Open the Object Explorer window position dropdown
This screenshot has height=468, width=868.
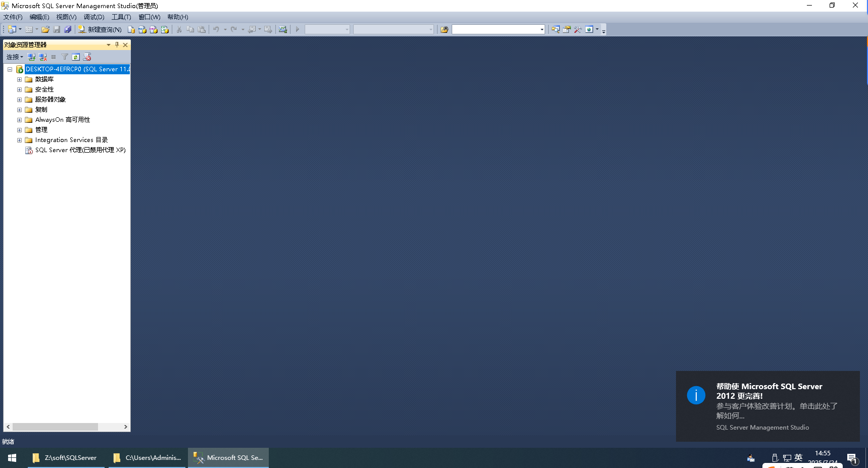pyautogui.click(x=109, y=45)
